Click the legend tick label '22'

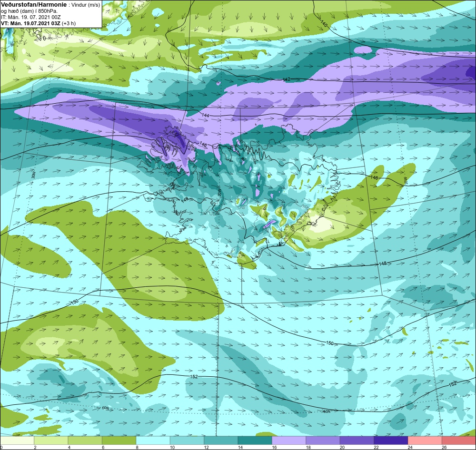(376, 447)
